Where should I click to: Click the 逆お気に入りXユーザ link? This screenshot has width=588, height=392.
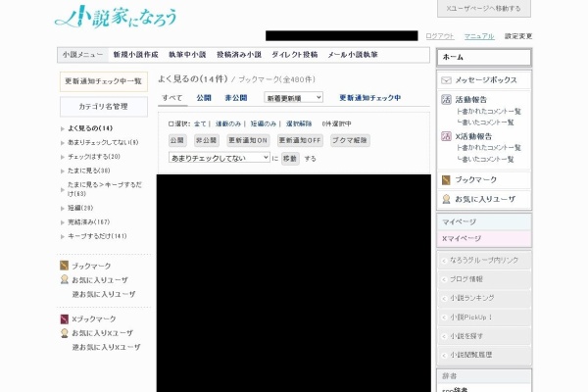click(106, 347)
